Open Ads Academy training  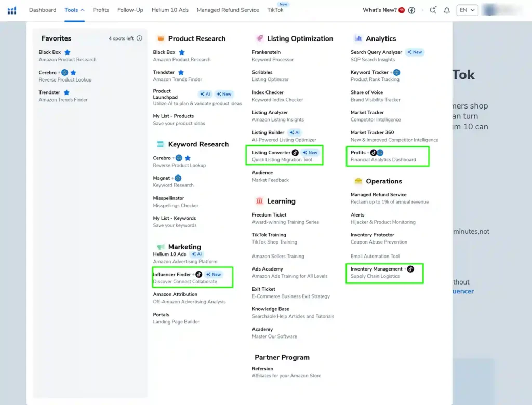point(289,273)
